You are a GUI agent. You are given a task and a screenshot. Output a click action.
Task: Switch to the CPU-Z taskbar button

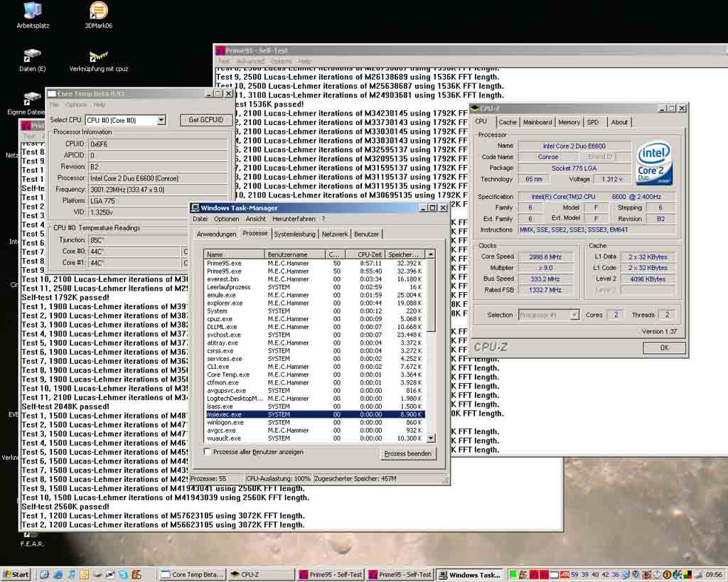point(261,575)
